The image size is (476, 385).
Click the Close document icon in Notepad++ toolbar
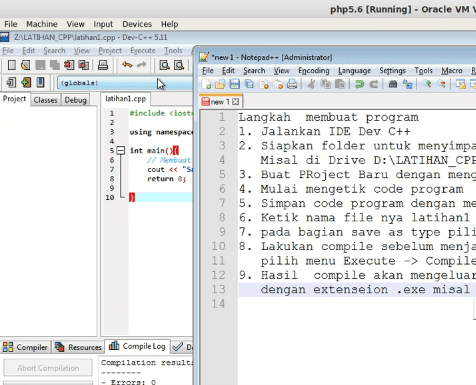264,84
